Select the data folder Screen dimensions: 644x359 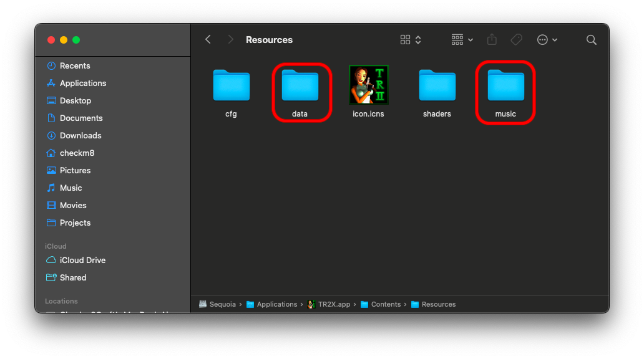click(300, 86)
